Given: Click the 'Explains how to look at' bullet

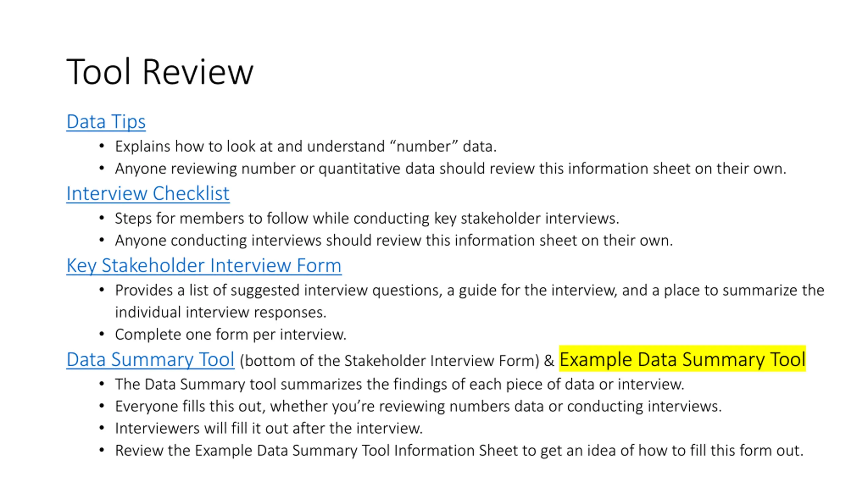Looking at the screenshot, I should [305, 146].
